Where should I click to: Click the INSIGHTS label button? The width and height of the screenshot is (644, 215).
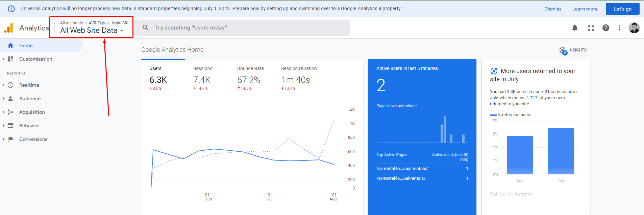[577, 50]
